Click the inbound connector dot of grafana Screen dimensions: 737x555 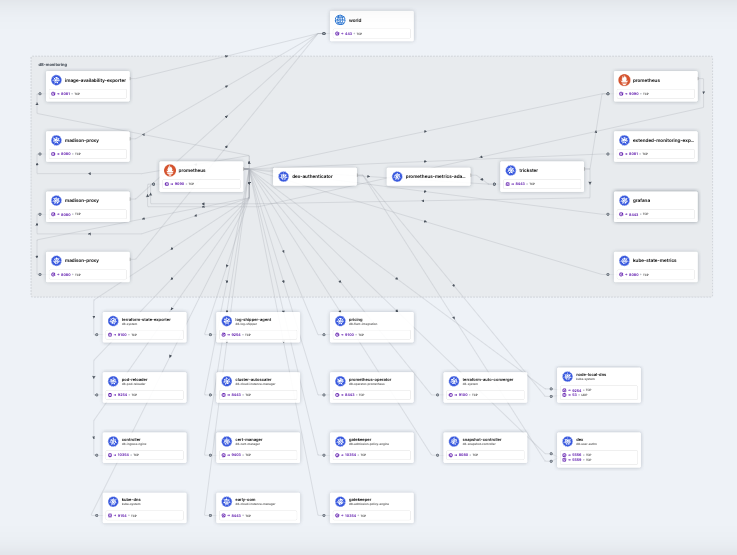pos(608,214)
